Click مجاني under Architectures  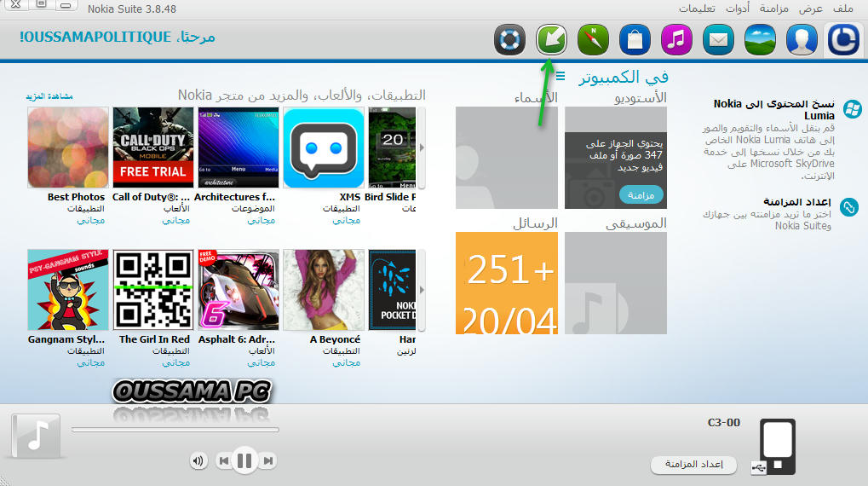[x=262, y=221]
